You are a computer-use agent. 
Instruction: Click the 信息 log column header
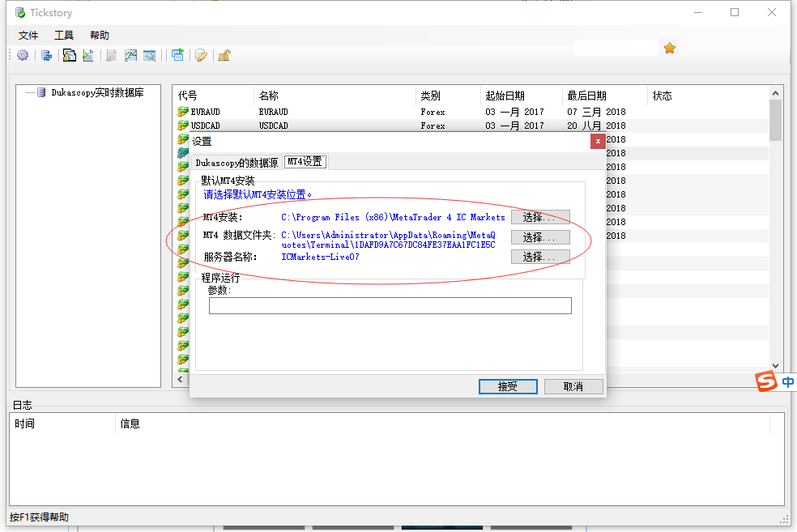click(442, 423)
